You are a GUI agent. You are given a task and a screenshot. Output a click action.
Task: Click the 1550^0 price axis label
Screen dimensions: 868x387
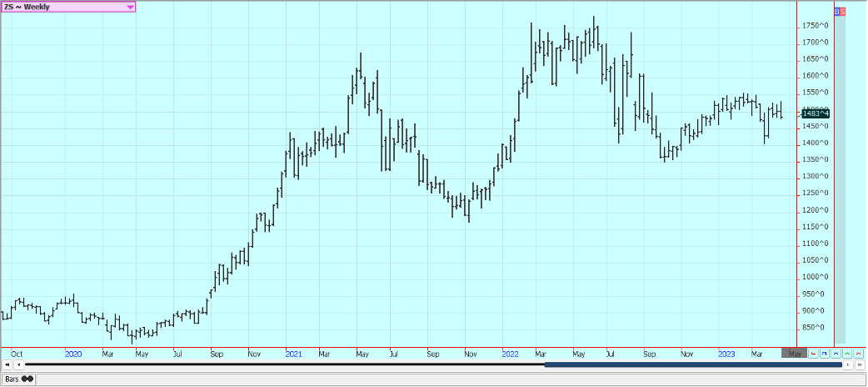point(816,93)
